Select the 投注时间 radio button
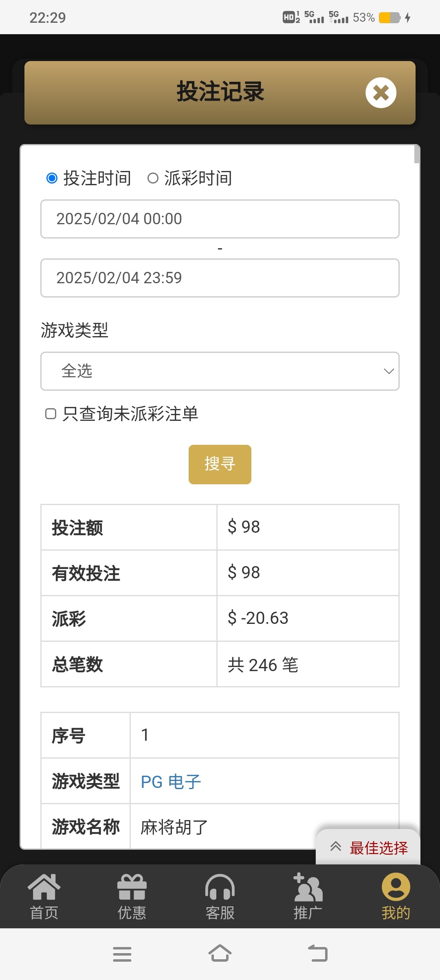Screen dimensions: 440x980 coord(52,178)
